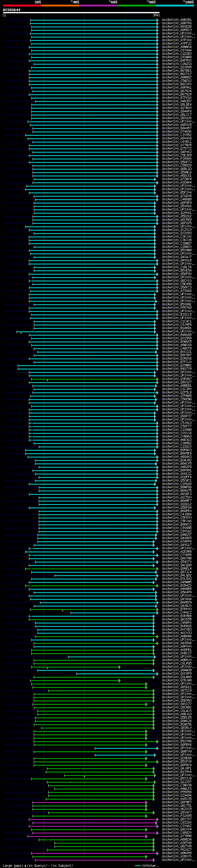Click hit UniRef100_Q28E88
The image size is (197, 868).
click(x=177, y=758)
